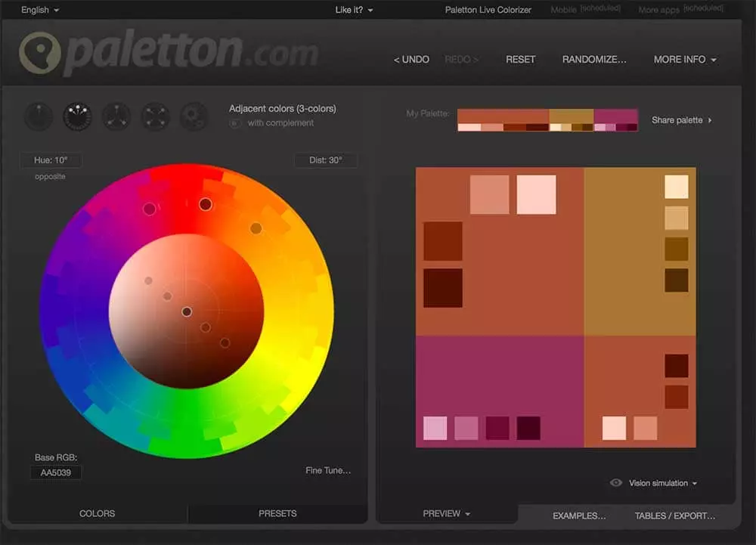Open the TABLES / EXPORT tab
756x545 pixels.
pyautogui.click(x=674, y=516)
